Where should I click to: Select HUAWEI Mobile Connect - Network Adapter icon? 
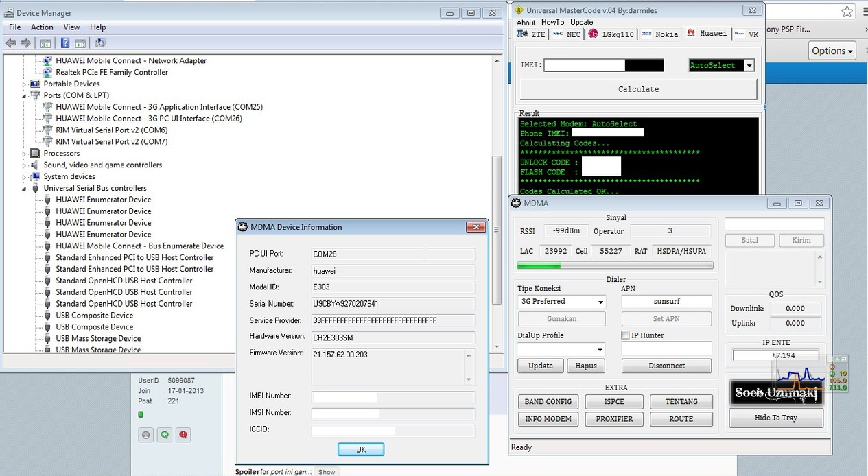(47, 60)
